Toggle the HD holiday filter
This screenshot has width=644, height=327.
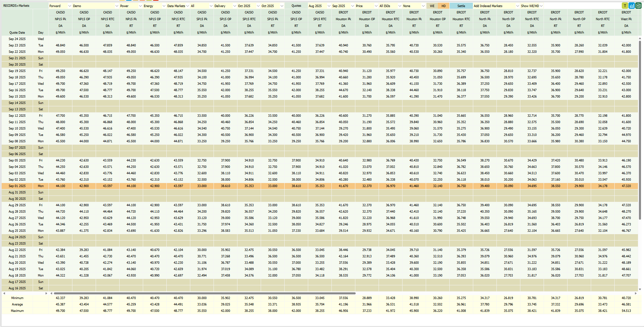pyautogui.click(x=443, y=6)
